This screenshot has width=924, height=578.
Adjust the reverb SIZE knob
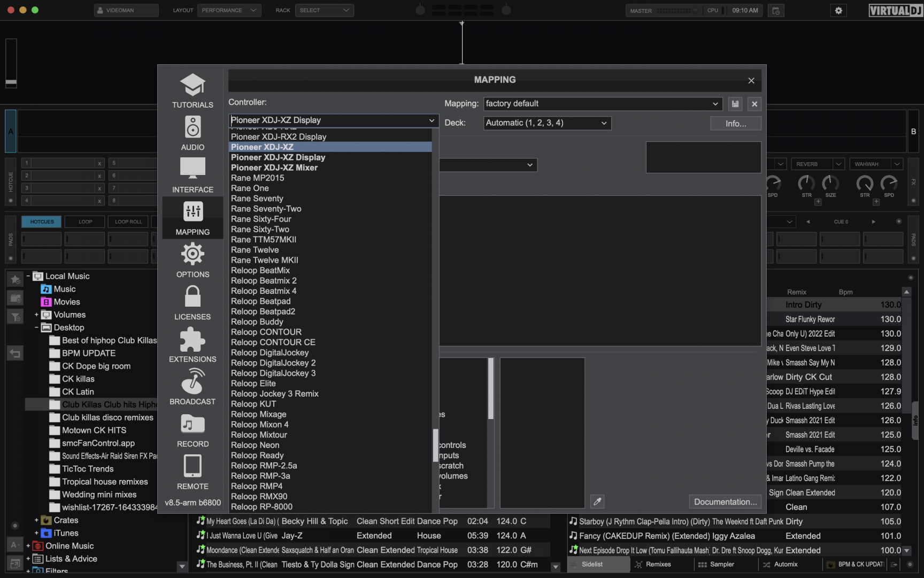(x=830, y=184)
